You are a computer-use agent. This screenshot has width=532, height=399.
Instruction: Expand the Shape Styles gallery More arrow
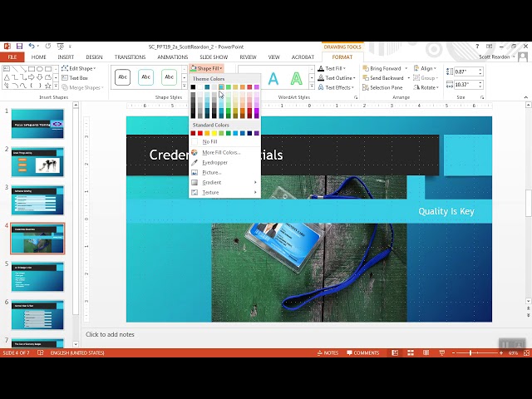point(185,86)
